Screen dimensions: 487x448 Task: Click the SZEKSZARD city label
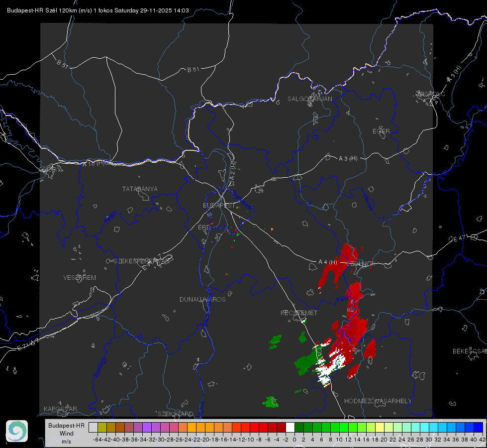tap(176, 414)
